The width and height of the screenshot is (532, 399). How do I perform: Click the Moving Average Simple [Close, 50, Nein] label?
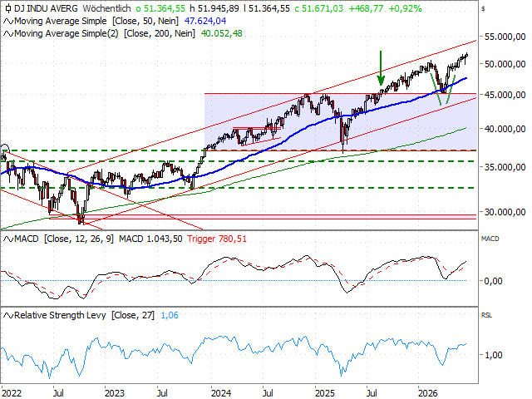pyautogui.click(x=96, y=21)
